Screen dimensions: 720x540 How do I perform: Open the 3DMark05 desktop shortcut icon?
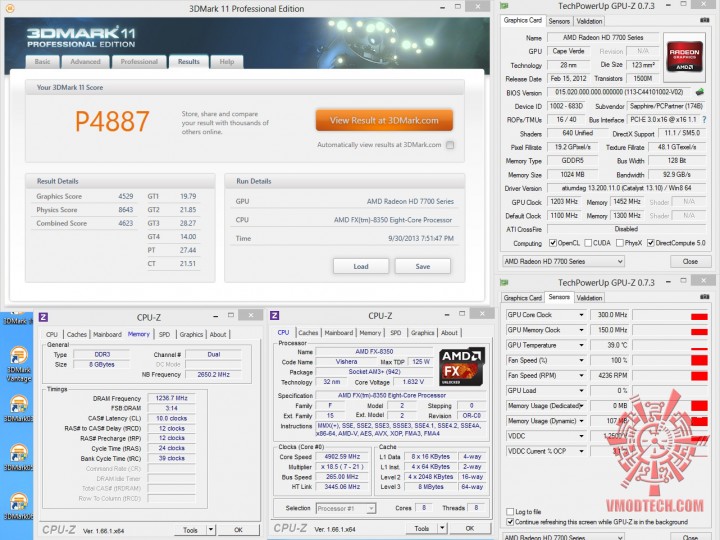pos(18,457)
